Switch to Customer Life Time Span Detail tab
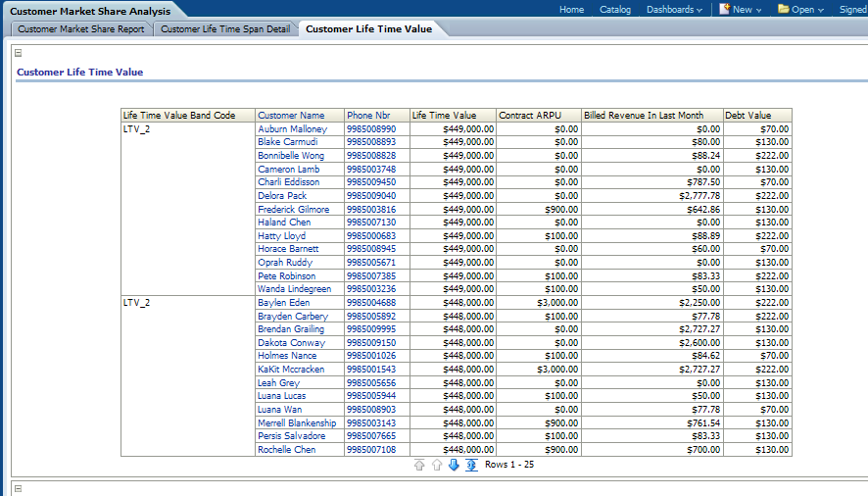 pos(225,29)
